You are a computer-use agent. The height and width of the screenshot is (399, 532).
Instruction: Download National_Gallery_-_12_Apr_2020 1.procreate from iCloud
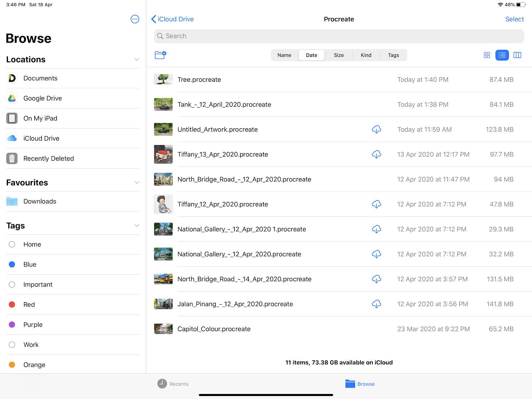click(x=376, y=229)
